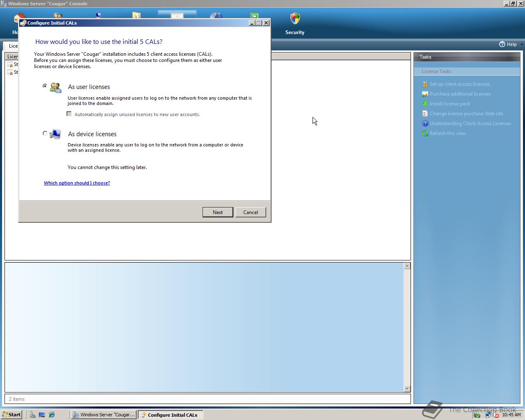Switch to Windows Server Cougar taskbar item
Image resolution: width=525 pixels, height=420 pixels.
click(x=103, y=415)
